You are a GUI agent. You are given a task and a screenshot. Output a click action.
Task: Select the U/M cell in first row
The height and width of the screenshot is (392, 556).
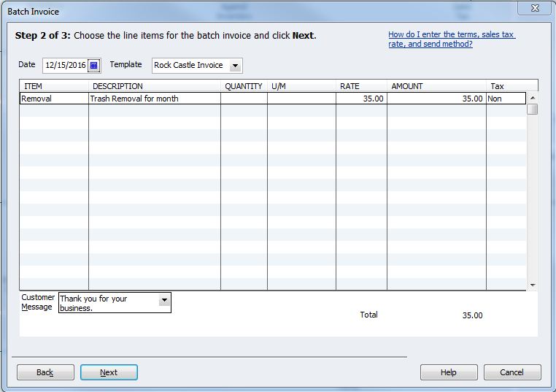click(x=301, y=99)
